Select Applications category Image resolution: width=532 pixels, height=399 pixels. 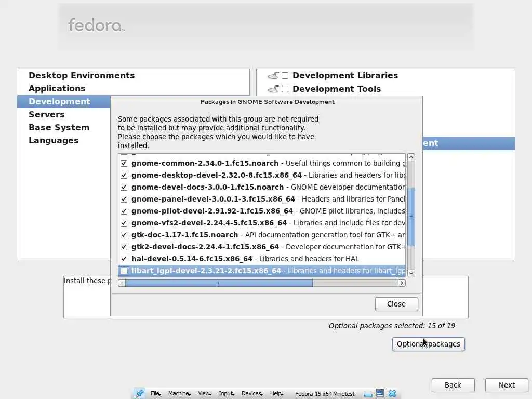click(57, 88)
